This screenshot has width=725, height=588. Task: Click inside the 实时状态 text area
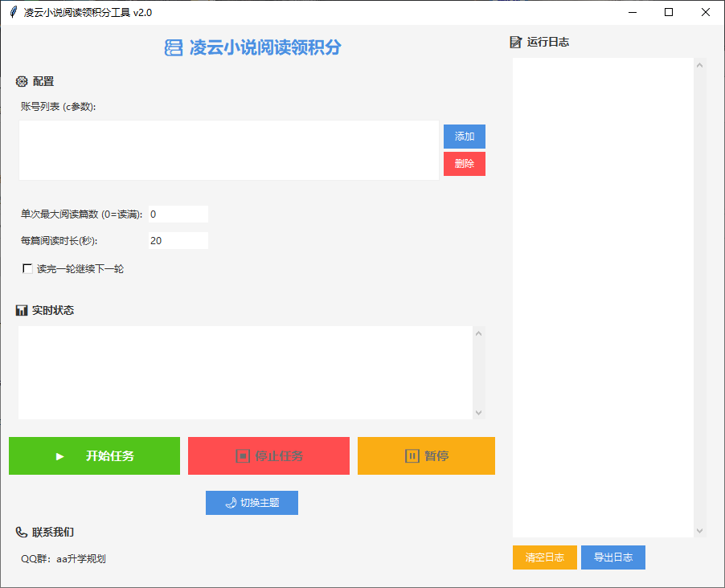tap(245, 373)
